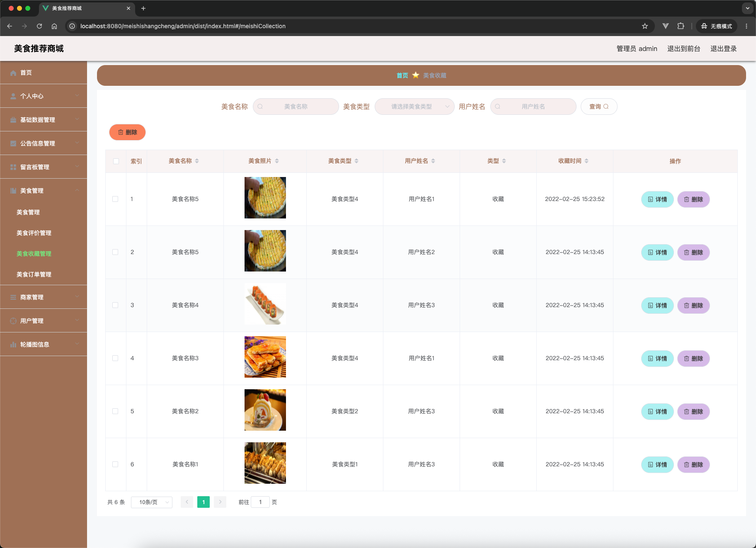This screenshot has height=548, width=756.
Task: Click the 用户姓名 search input field
Action: 533,107
